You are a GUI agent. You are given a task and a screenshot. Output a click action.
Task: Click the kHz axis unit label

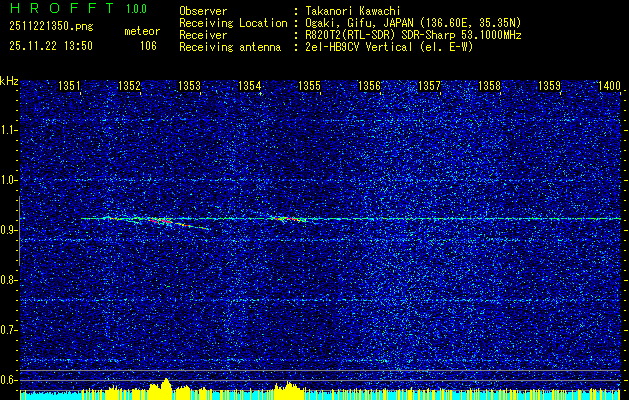coord(9,81)
